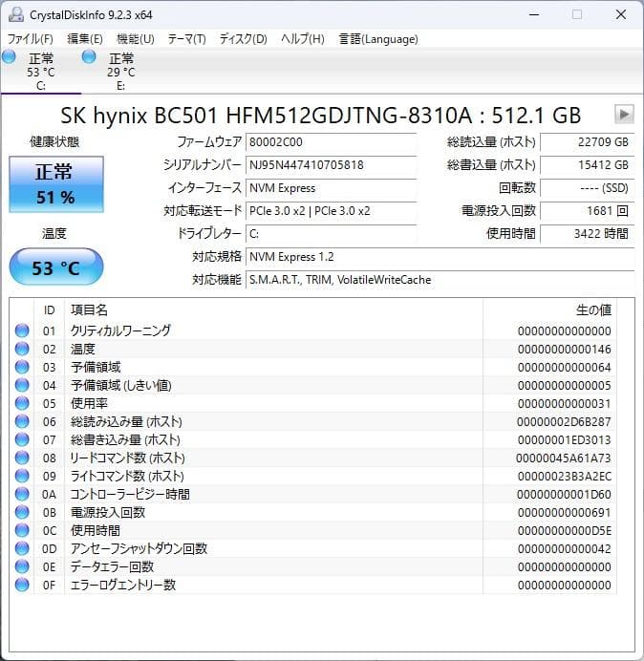This screenshot has height=661, width=644.
Task: Click the standard field NVM Express 1.2
Action: tap(440, 257)
